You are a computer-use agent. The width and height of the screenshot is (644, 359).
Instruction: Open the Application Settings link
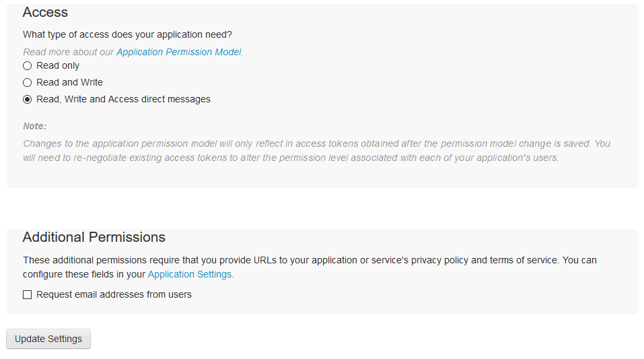point(189,275)
